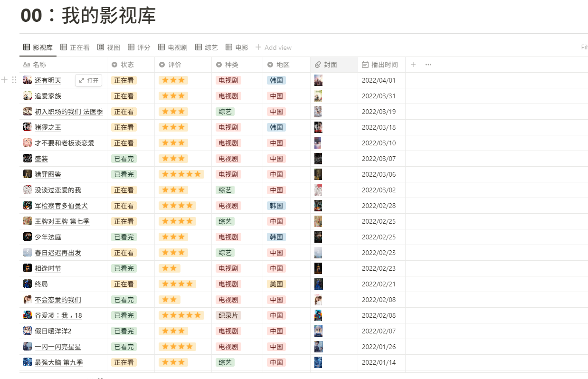Viewport: 588px width, 379px height.
Task: Open the 军检察官多伯曼犬 entry
Action: tap(61, 206)
